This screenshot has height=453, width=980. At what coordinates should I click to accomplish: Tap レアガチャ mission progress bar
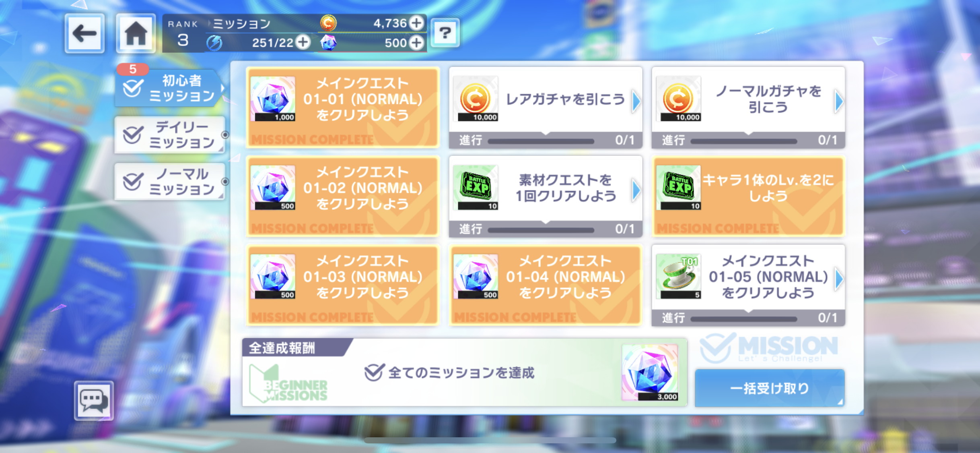541,141
